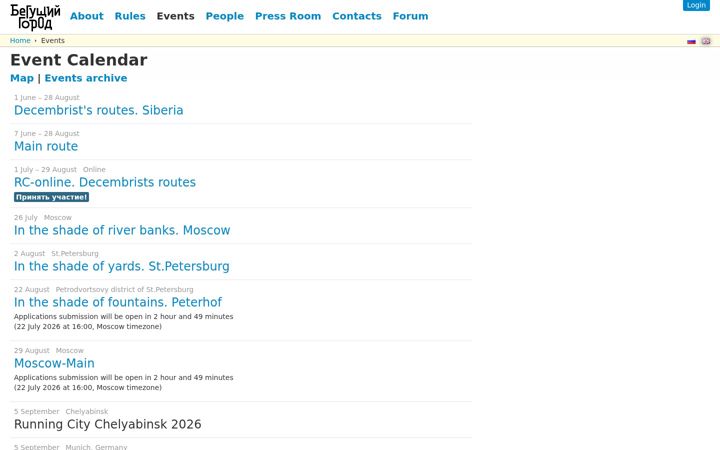Open the People menu item
Screen dimensions: 720x450
pyautogui.click(x=225, y=16)
